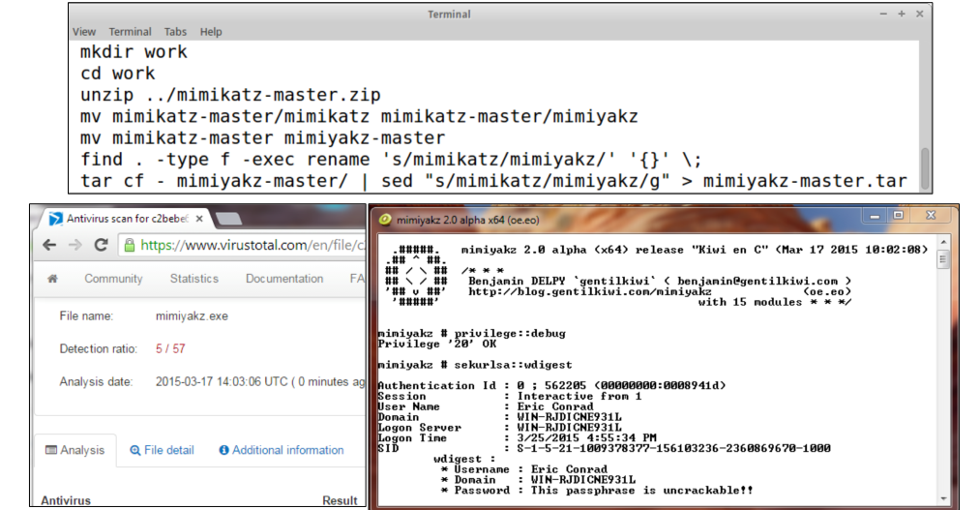980x510 pixels.
Task: Close the Antivirus scan browser tab
Action: point(199,219)
